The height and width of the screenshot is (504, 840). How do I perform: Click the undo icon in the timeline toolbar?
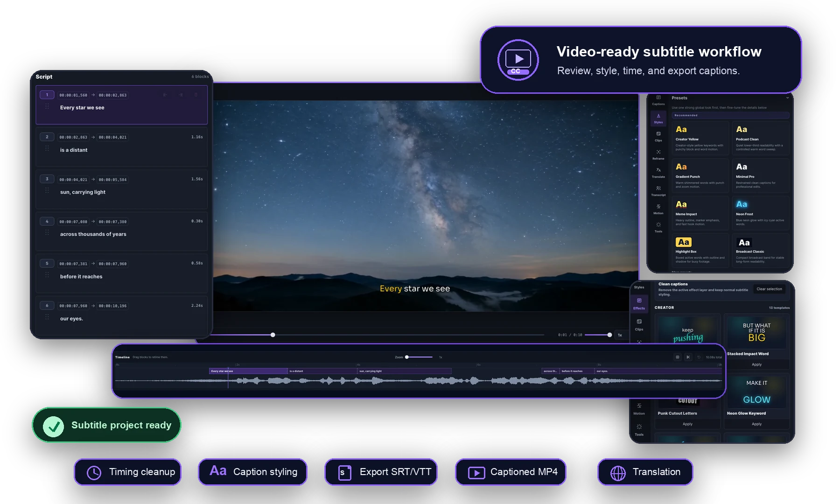point(699,357)
